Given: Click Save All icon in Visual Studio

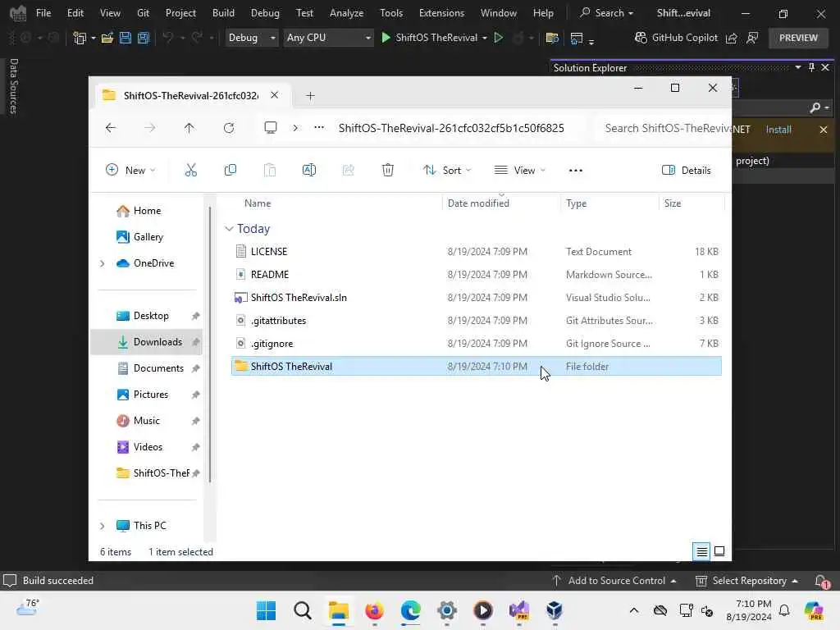Looking at the screenshot, I should [144, 38].
